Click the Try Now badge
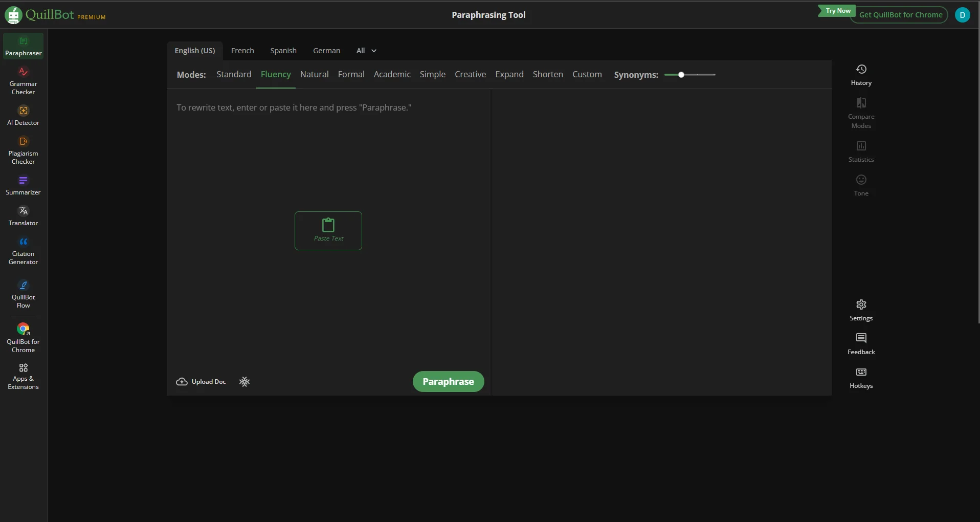Viewport: 980px width, 522px height. click(x=837, y=11)
